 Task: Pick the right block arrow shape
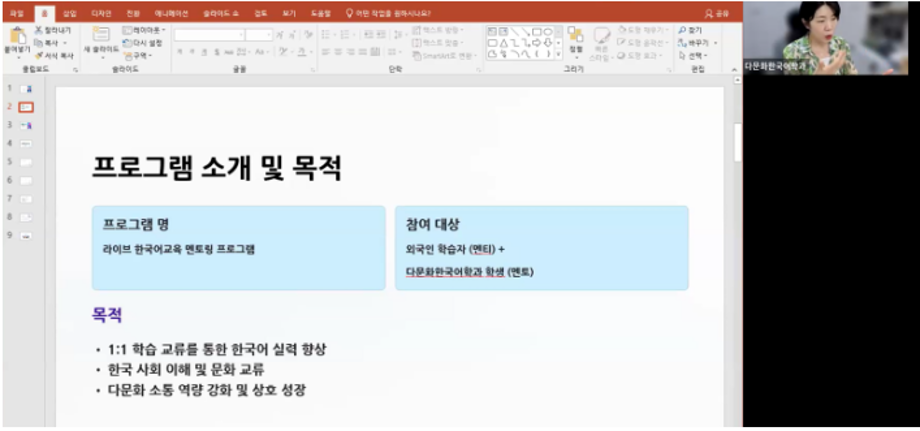tap(537, 43)
